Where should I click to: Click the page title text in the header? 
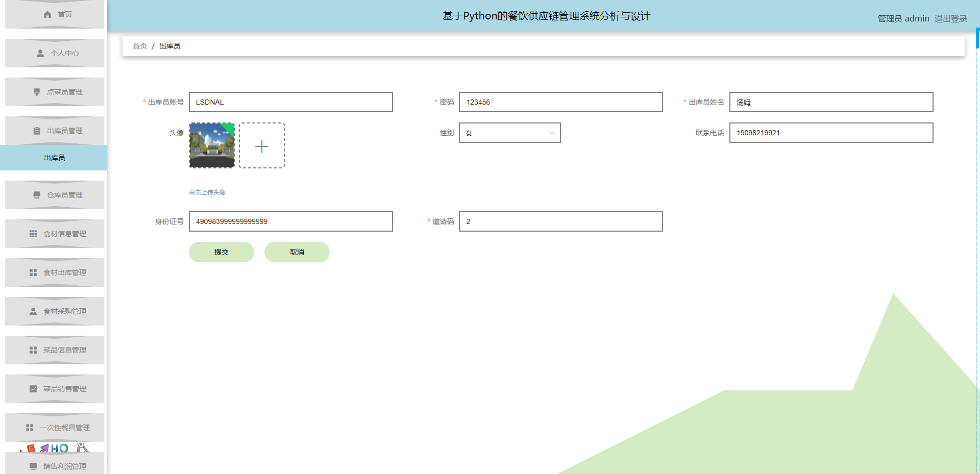(546, 16)
